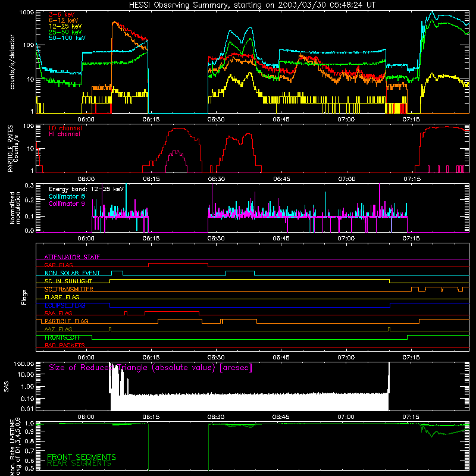Click the 0.3 tick on modulation axis
Screen dimensions: 476x476
click(29, 185)
